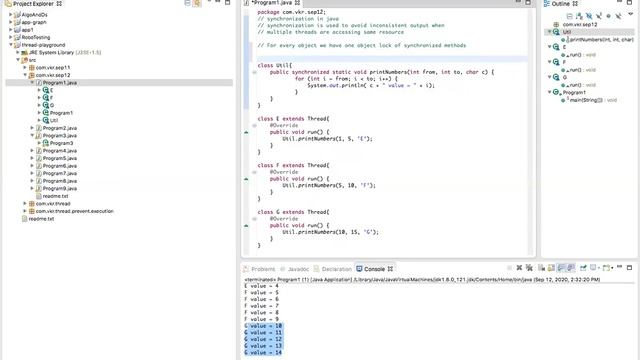Click Collapse All icon in Outline toolbar
Viewport: 640px width, 360px height.
tap(569, 16)
